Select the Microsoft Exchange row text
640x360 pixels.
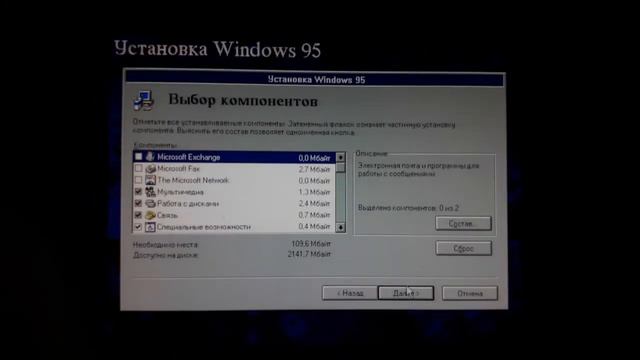point(189,157)
